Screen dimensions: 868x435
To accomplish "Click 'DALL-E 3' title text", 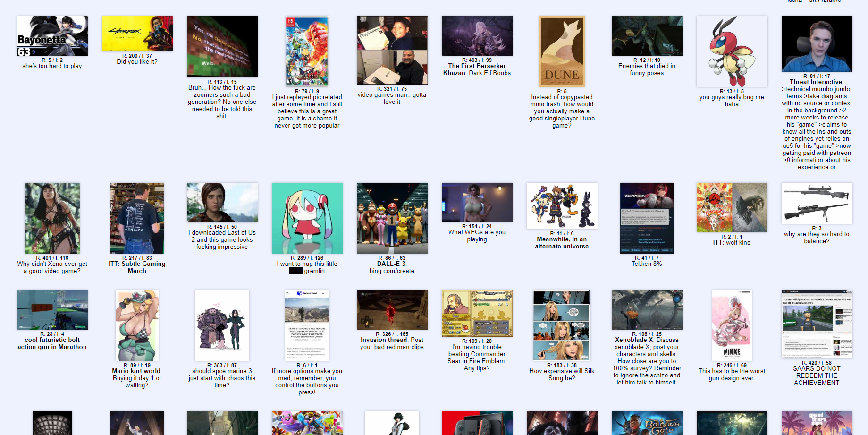I will click(391, 264).
